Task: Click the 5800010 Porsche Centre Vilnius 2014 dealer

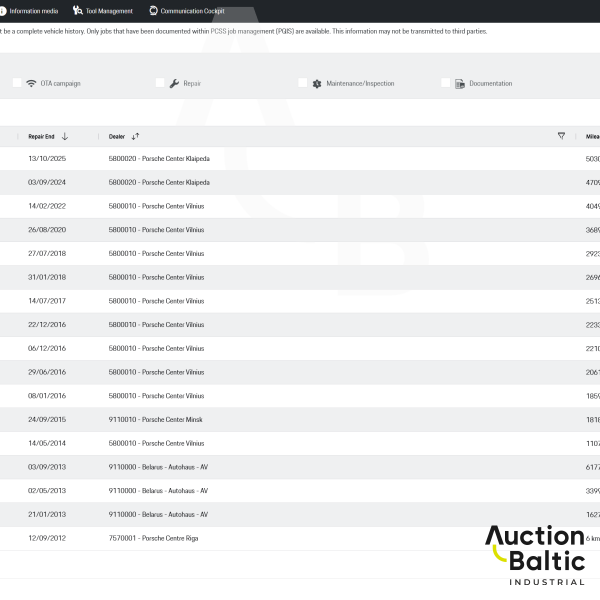Action: point(157,443)
